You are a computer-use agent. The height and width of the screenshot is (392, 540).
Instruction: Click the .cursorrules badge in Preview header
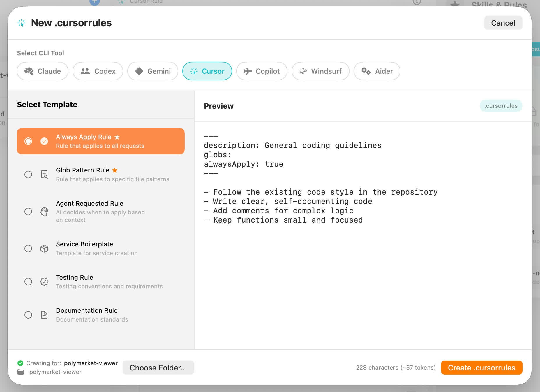click(501, 106)
